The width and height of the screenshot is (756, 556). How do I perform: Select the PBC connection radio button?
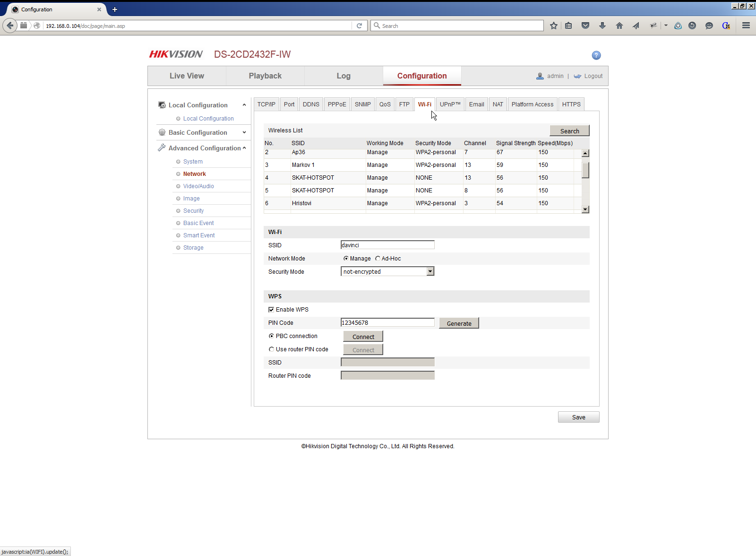coord(271,336)
